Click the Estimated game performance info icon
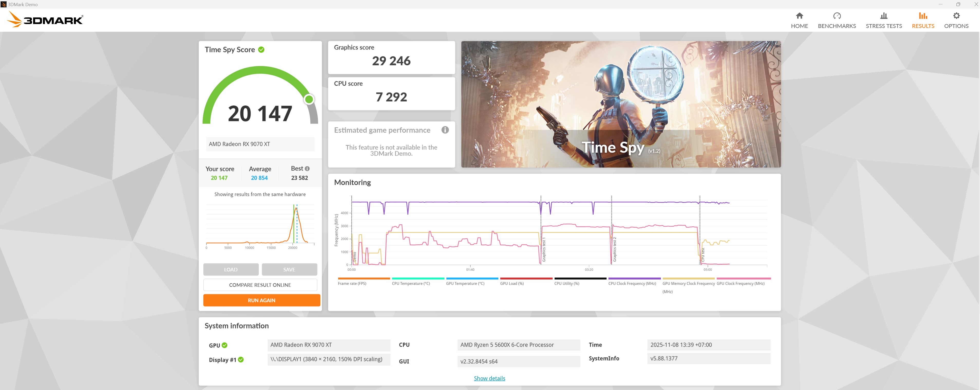Screen dimensions: 980x390 [445, 130]
